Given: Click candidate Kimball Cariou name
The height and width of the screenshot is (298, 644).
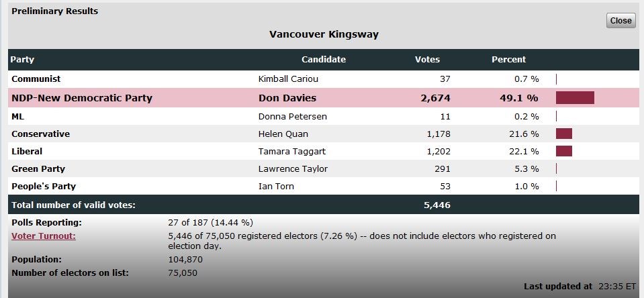Looking at the screenshot, I should click(288, 79).
